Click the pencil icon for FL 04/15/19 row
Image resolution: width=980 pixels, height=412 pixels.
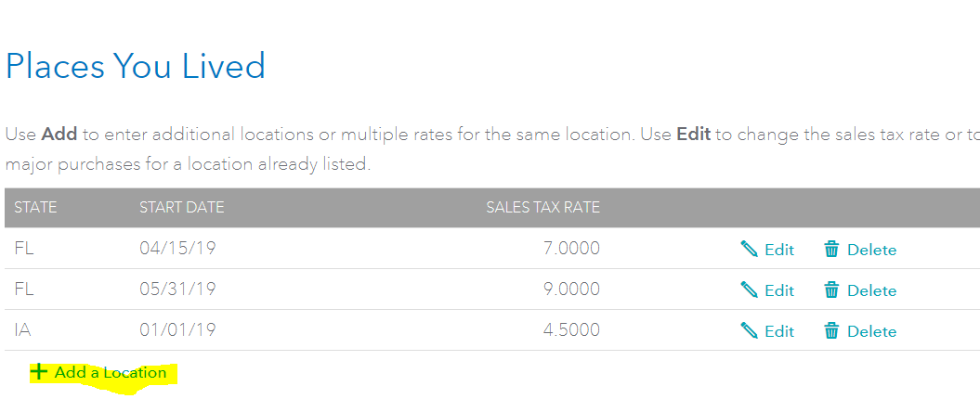point(749,249)
